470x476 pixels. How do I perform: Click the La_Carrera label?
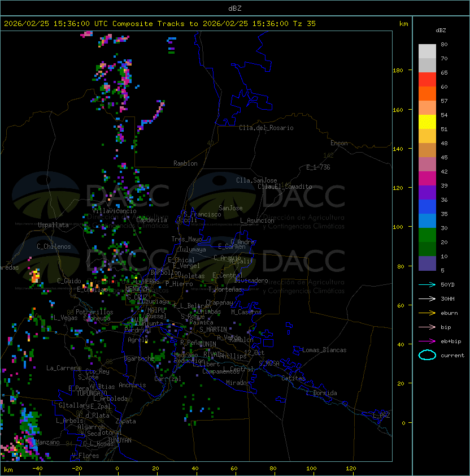(x=63, y=368)
